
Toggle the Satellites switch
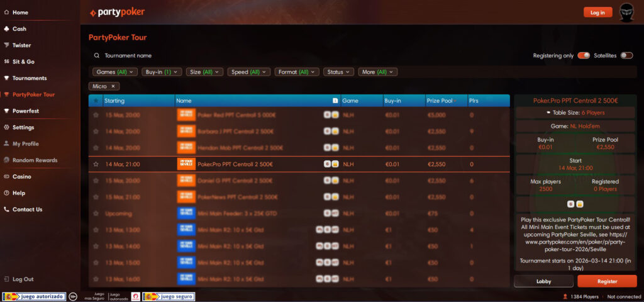pyautogui.click(x=627, y=55)
